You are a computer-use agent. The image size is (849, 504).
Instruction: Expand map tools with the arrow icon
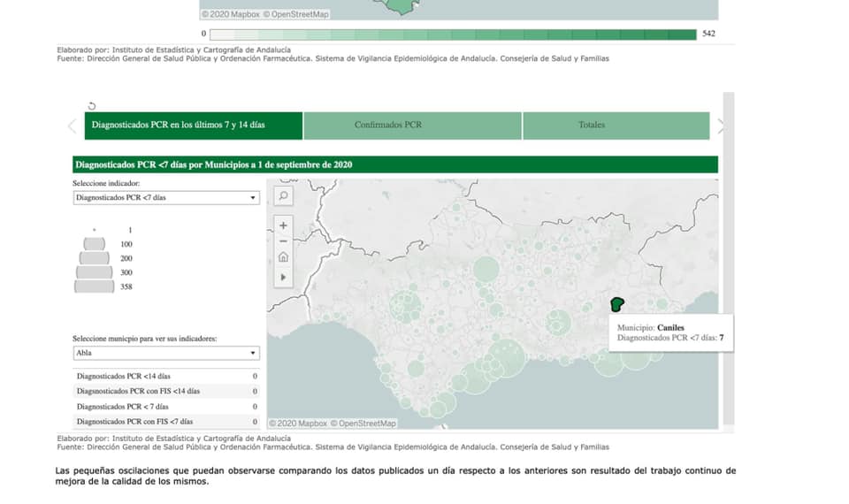(x=283, y=277)
